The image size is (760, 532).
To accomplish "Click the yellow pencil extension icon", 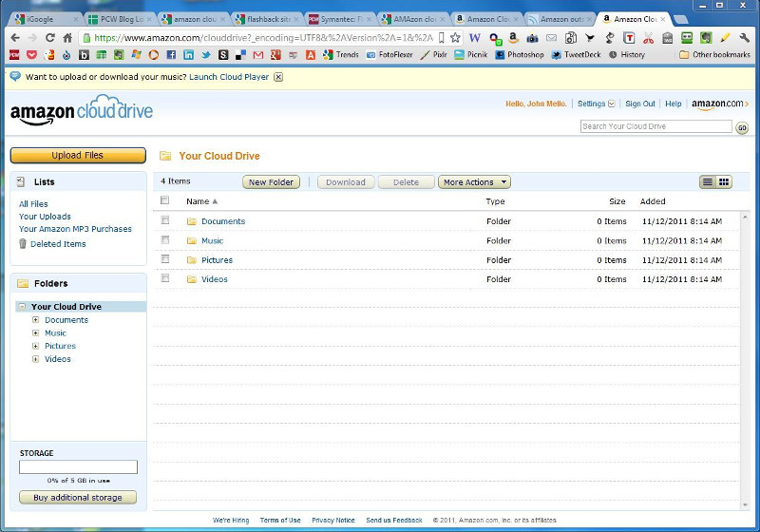I will coord(725,38).
